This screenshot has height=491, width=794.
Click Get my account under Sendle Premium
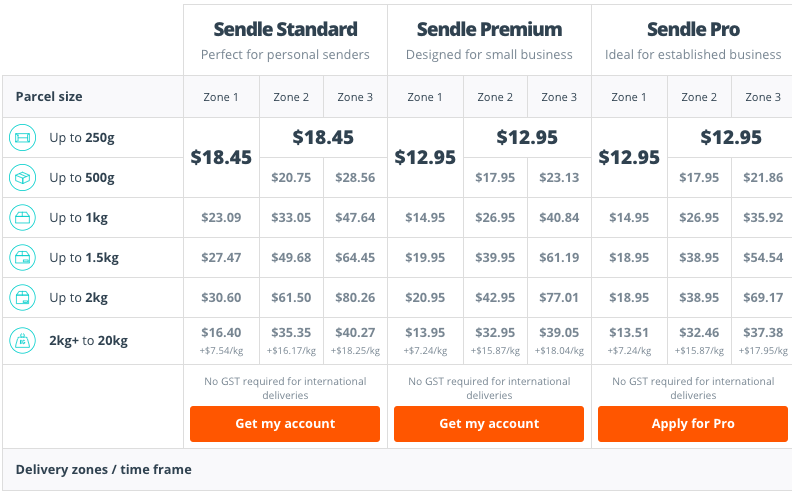tap(489, 424)
